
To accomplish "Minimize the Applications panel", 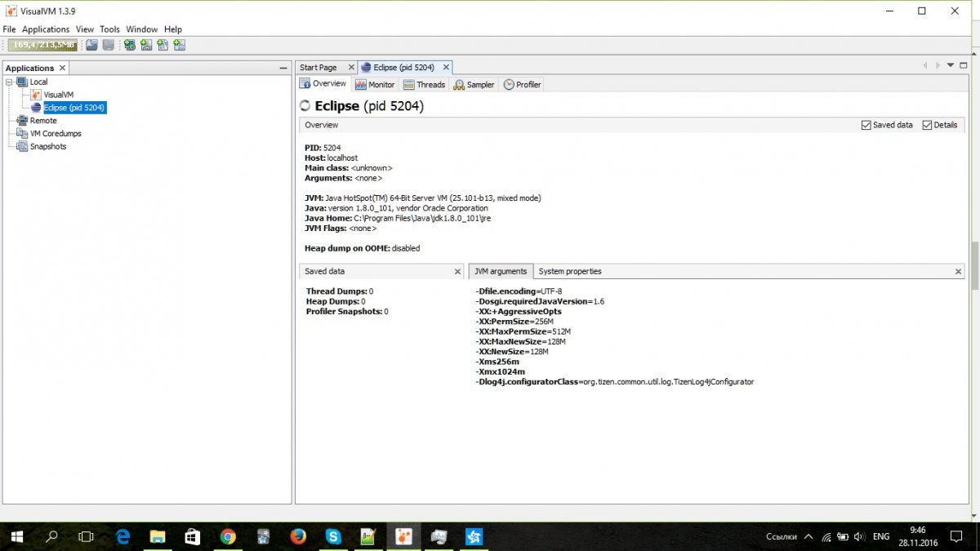I will coord(283,68).
